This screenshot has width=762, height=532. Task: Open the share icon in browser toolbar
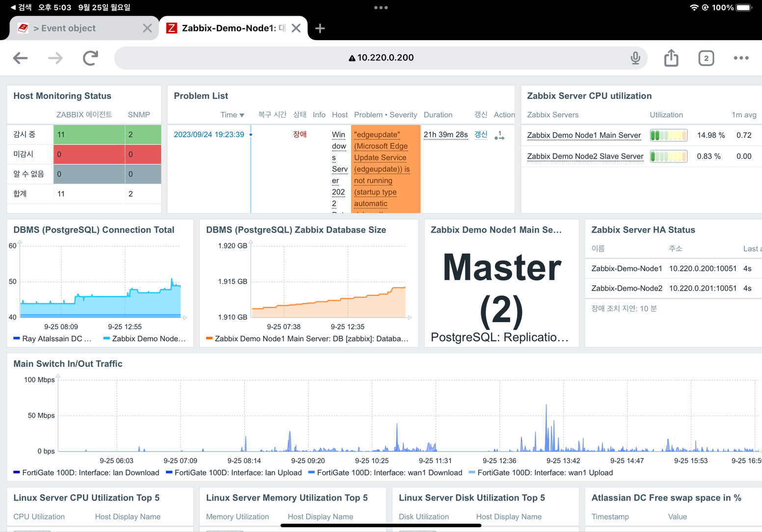coord(671,58)
